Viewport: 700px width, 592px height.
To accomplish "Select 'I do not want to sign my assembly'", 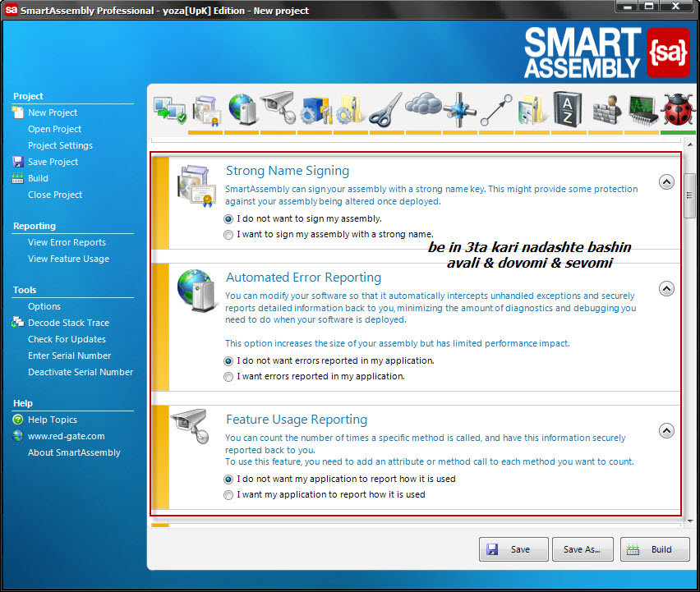I will pos(228,219).
